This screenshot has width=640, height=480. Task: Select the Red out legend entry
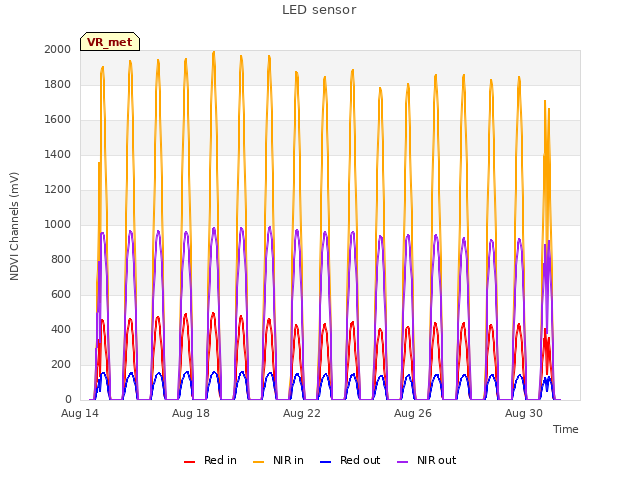tap(350, 460)
